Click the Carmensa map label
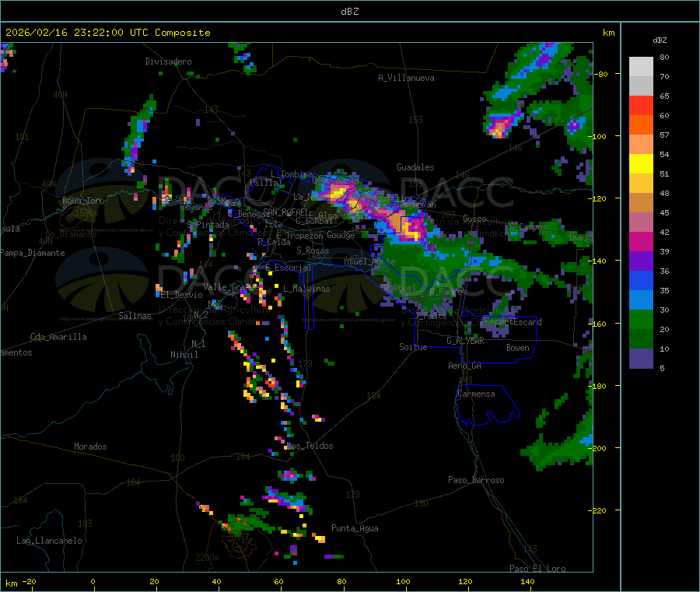 click(476, 394)
